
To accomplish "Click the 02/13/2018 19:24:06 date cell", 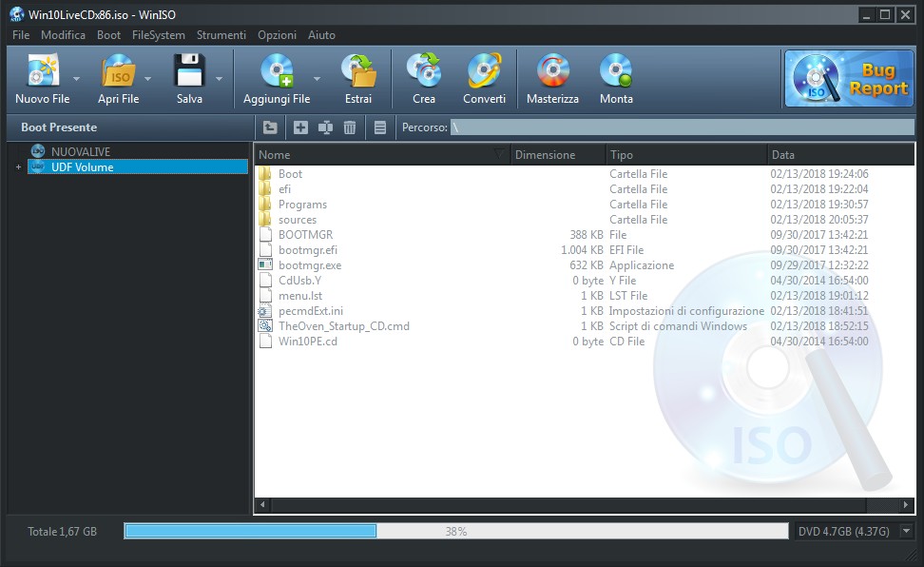I will [x=819, y=174].
